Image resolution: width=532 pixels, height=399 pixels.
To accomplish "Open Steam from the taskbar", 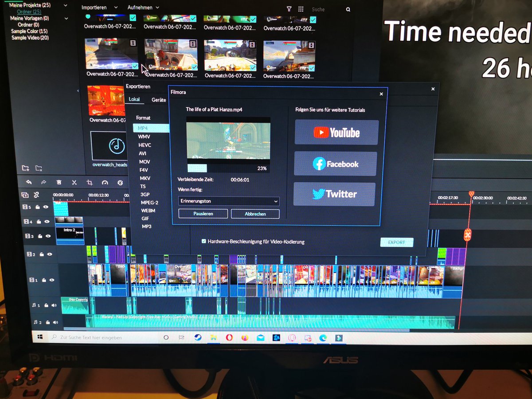I will [x=198, y=337].
